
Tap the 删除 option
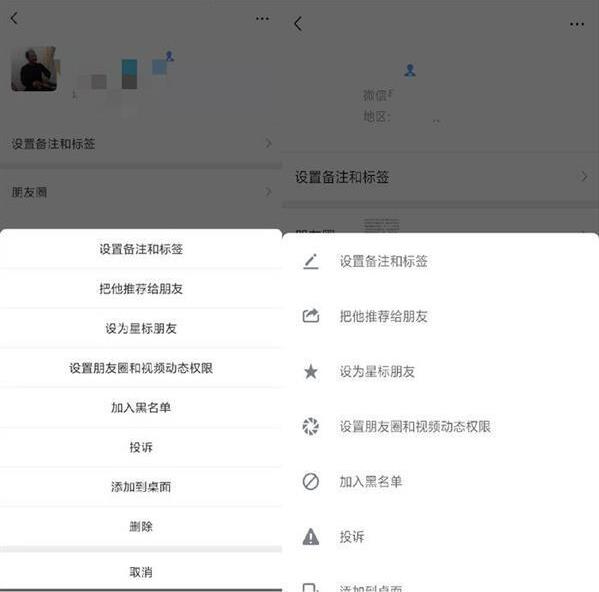pyautogui.click(x=141, y=527)
